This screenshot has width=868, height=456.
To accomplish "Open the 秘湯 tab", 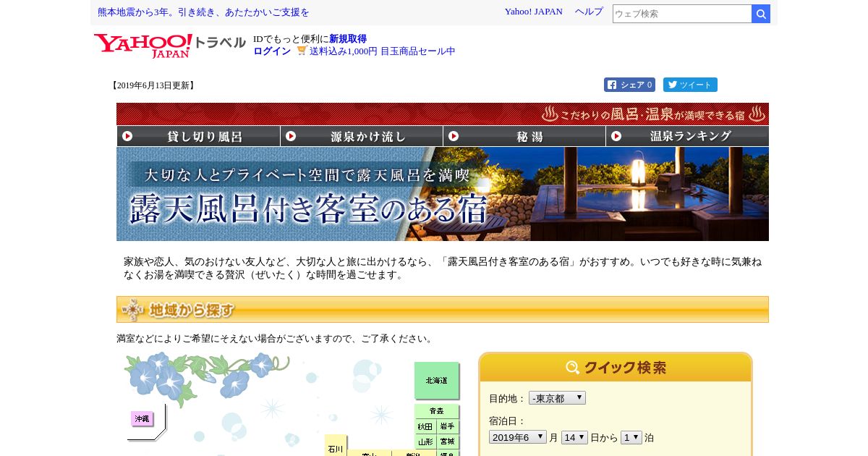I will point(524,136).
